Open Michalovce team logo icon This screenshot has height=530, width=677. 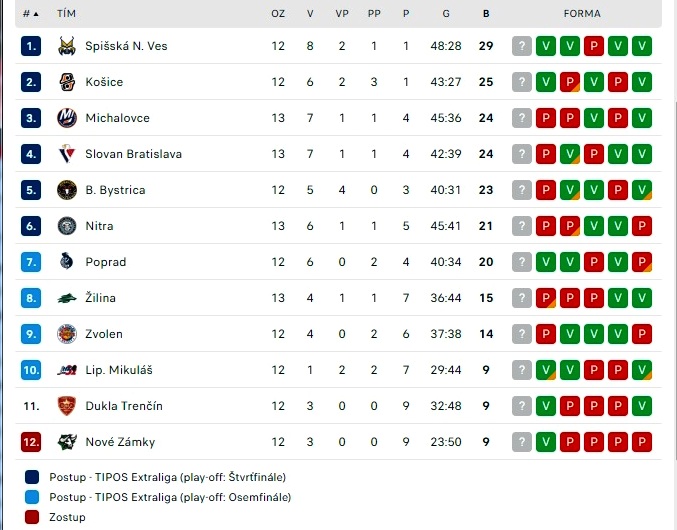click(x=67, y=118)
